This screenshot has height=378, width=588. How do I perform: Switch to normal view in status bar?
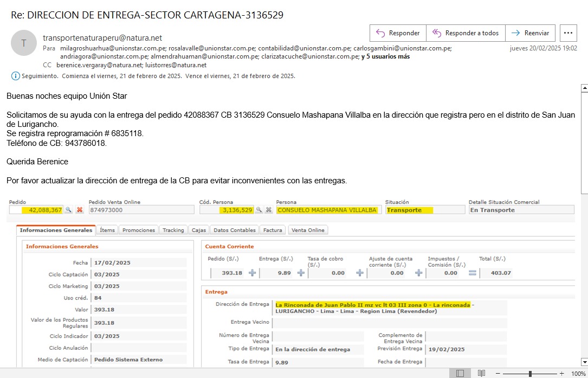[x=460, y=374]
